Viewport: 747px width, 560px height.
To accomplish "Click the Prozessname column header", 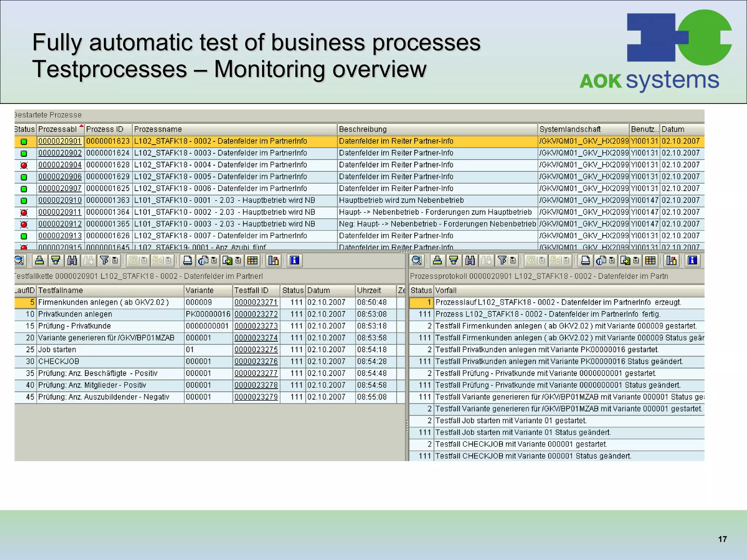I will tap(235, 129).
